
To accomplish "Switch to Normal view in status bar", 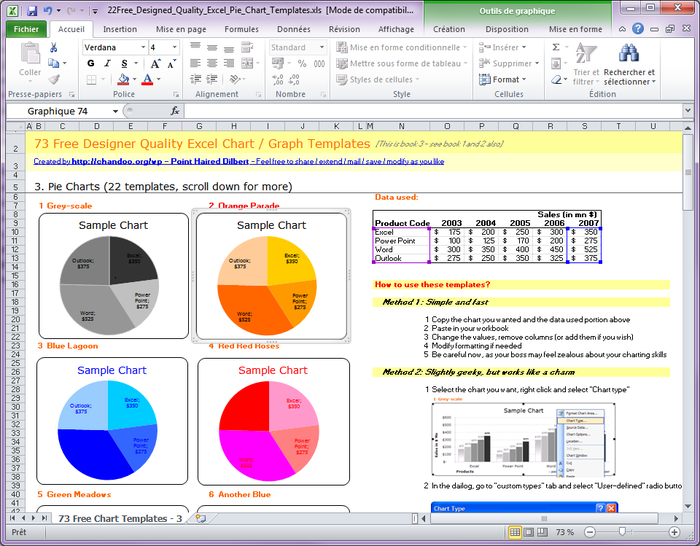I will (515, 532).
